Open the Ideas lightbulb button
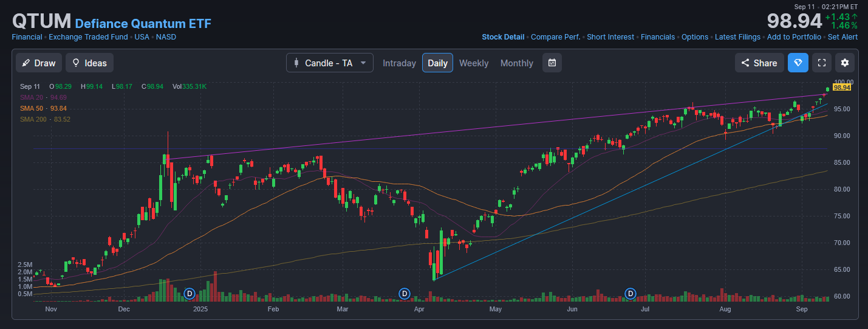Screen dimensions: 868x329 89,63
